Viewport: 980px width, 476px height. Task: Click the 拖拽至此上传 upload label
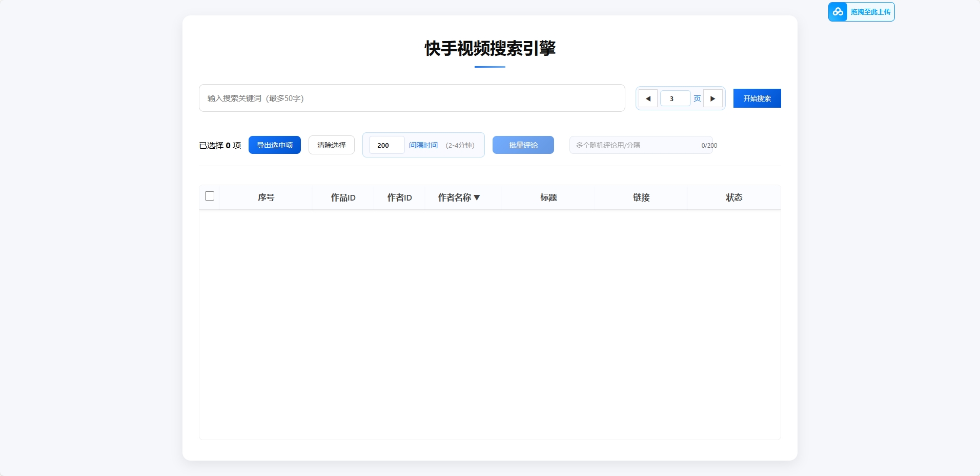pyautogui.click(x=870, y=12)
